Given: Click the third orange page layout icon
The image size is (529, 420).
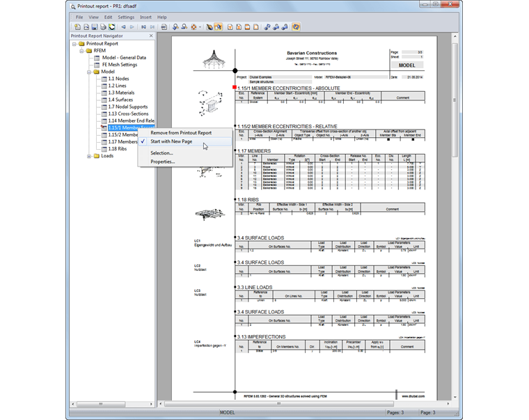Looking at the screenshot, I should 247,27.
